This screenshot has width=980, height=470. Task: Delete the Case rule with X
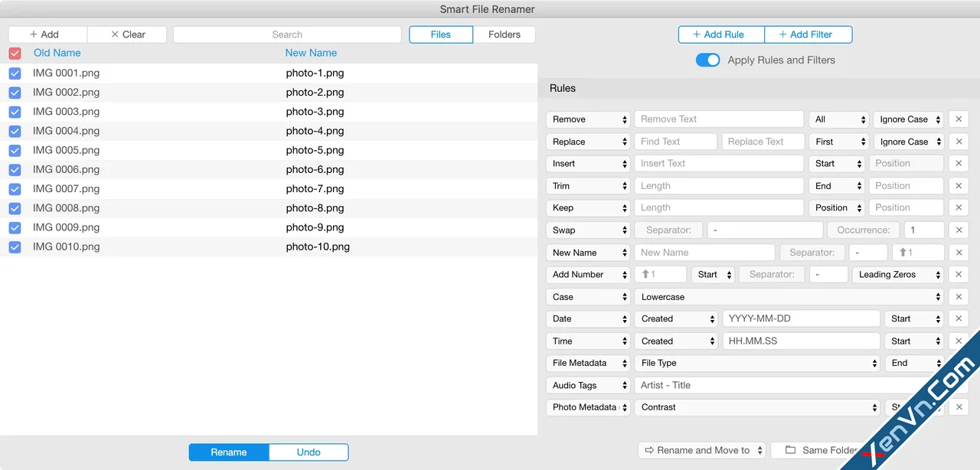(x=959, y=297)
